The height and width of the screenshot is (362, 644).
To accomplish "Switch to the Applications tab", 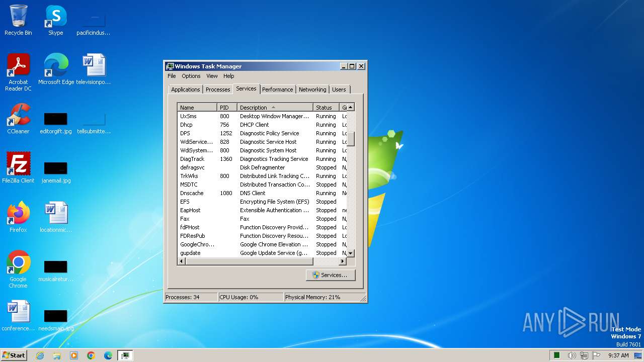I will click(186, 89).
